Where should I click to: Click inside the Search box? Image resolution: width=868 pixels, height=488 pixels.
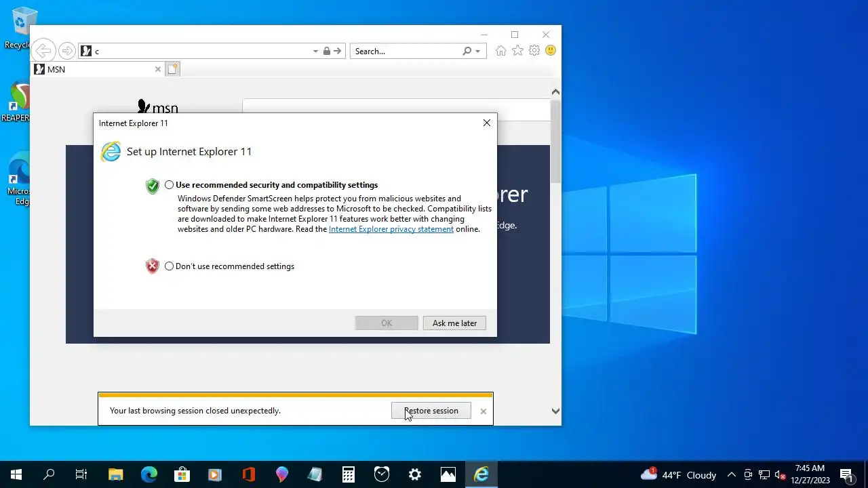[x=404, y=51]
